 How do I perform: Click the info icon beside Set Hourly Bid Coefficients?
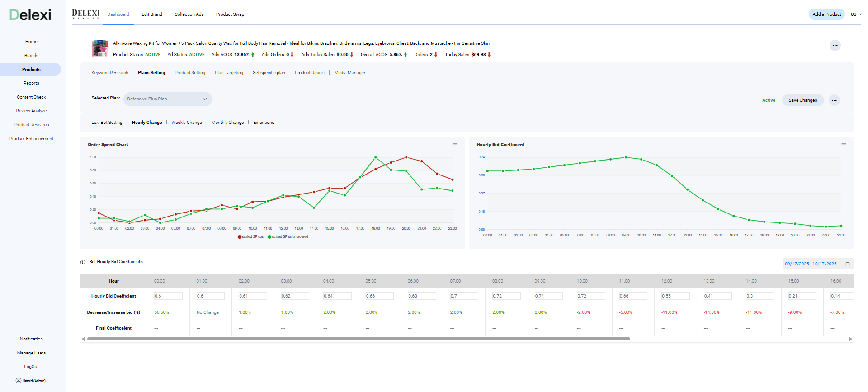point(83,262)
